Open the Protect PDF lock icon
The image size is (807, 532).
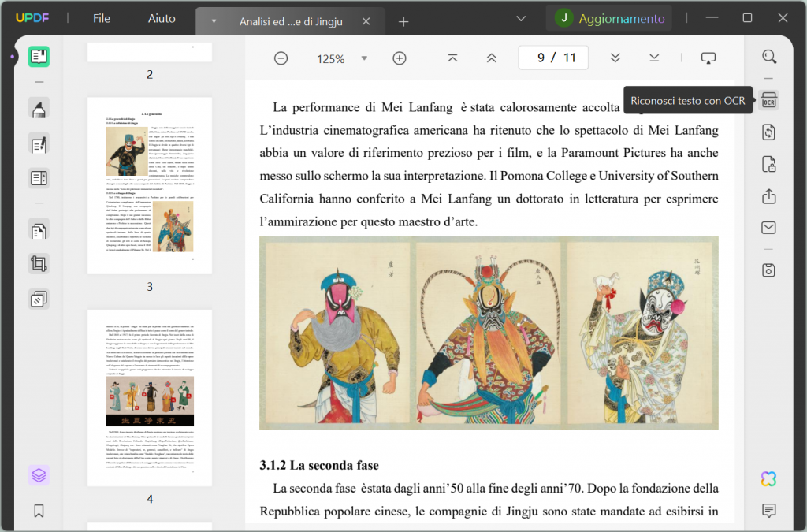pos(769,164)
